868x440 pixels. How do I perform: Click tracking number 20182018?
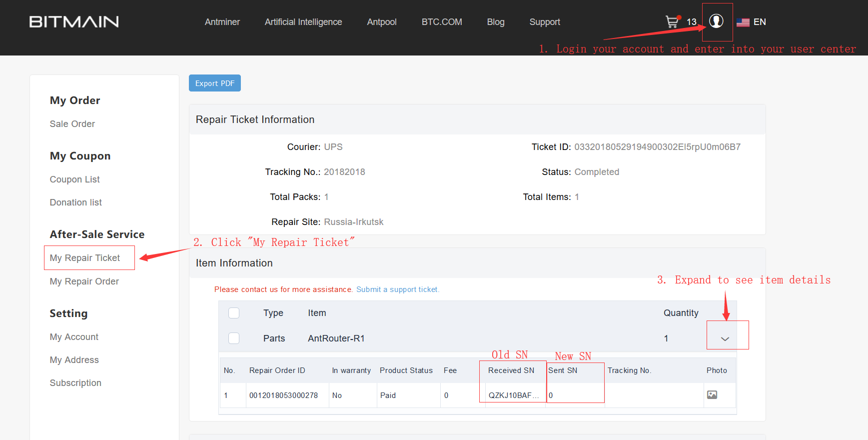click(x=344, y=172)
